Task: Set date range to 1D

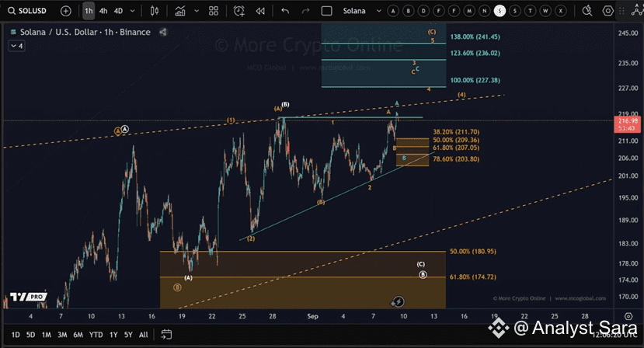Action: click(16, 335)
